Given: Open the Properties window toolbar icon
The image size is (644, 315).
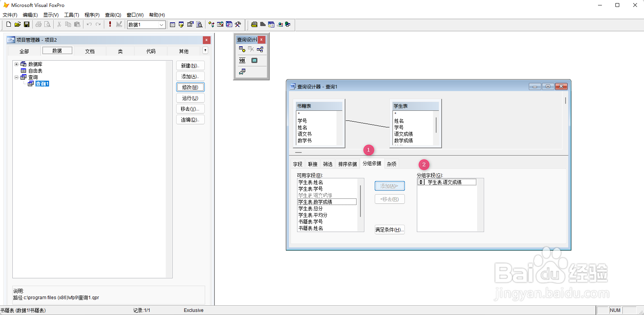Looking at the screenshot, I should [190, 24].
